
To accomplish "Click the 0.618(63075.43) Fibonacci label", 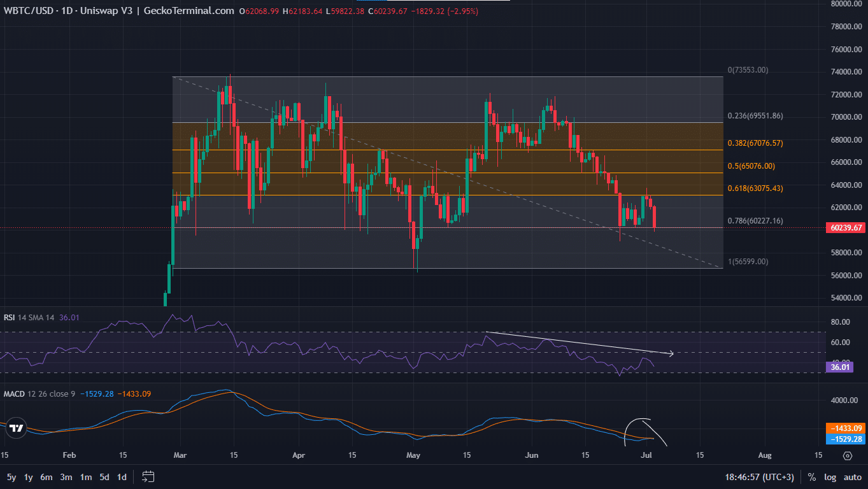I will (x=755, y=188).
